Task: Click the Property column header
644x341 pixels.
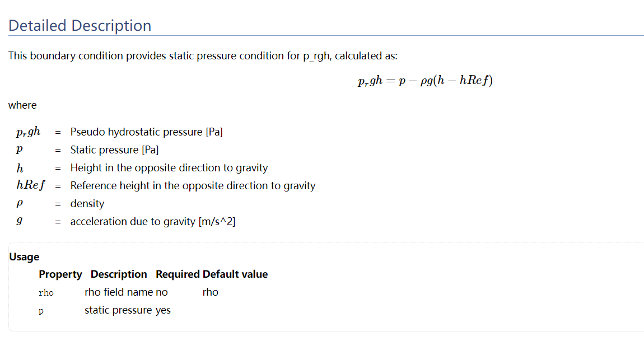Action: tap(60, 274)
